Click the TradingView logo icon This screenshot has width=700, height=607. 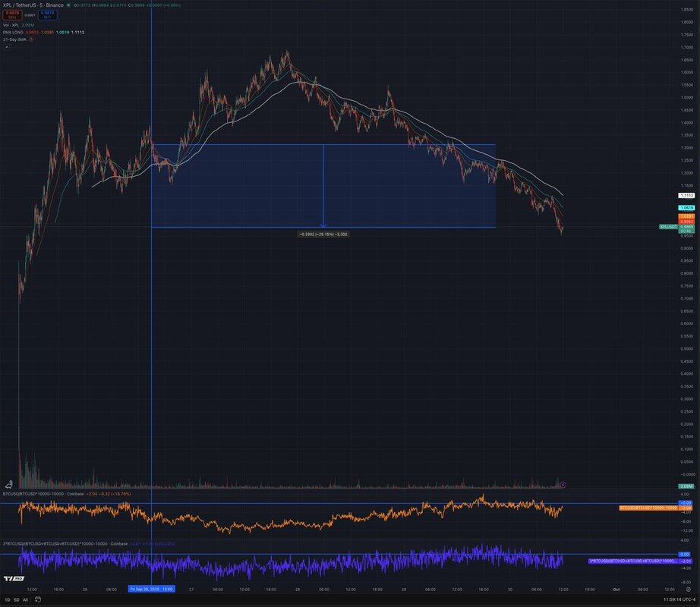point(9,579)
